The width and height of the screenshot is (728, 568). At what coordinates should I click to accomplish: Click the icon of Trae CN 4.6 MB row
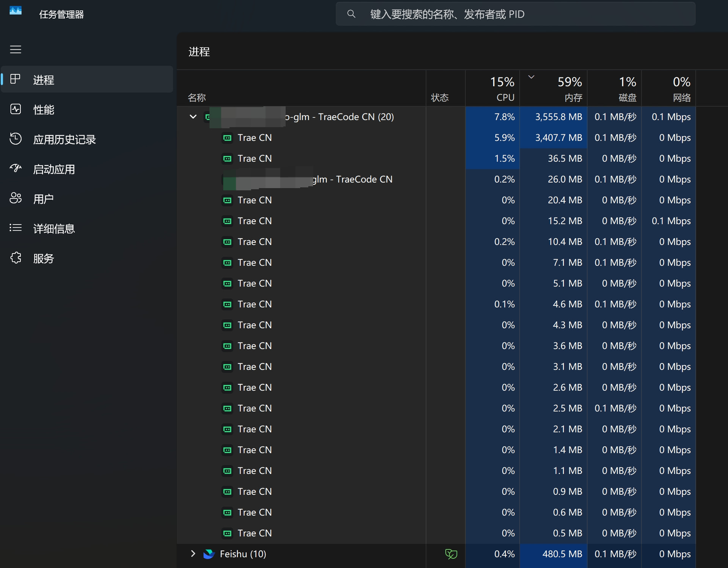pos(227,304)
